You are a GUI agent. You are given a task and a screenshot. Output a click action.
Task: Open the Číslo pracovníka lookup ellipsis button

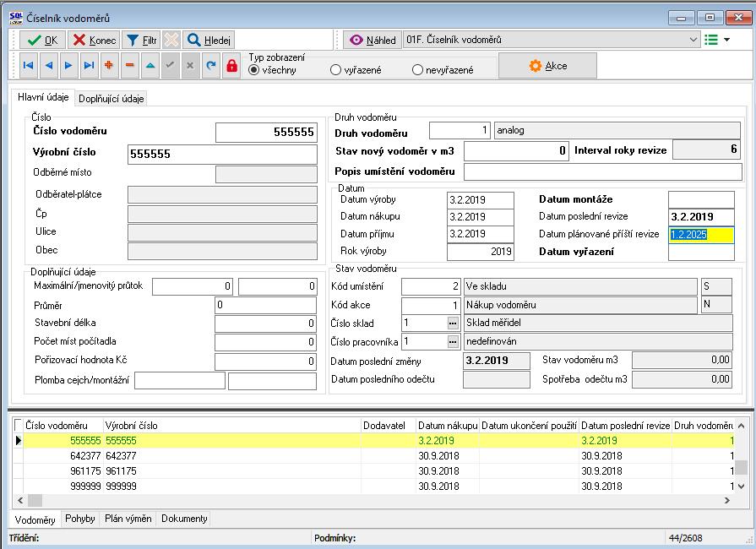point(453,342)
